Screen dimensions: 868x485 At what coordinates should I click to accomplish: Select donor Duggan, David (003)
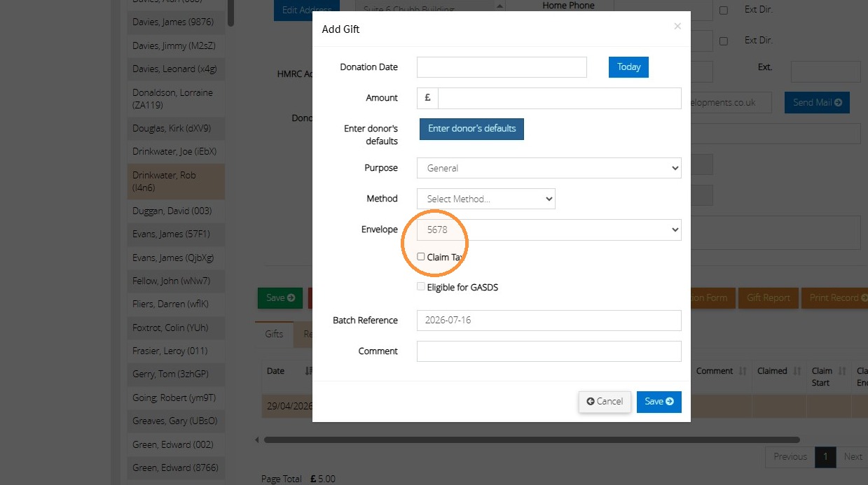tap(176, 211)
